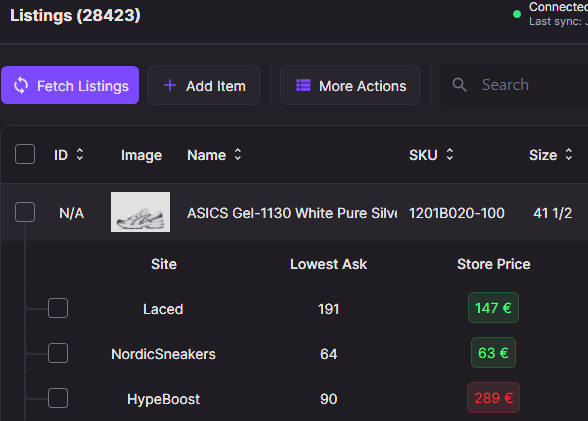Click the magnifier search icon

[x=459, y=85]
